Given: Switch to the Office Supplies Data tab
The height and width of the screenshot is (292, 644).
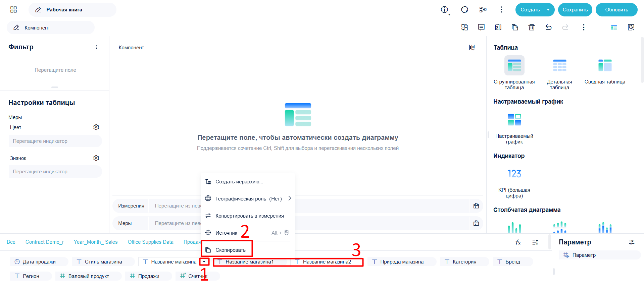Looking at the screenshot, I should [x=150, y=242].
